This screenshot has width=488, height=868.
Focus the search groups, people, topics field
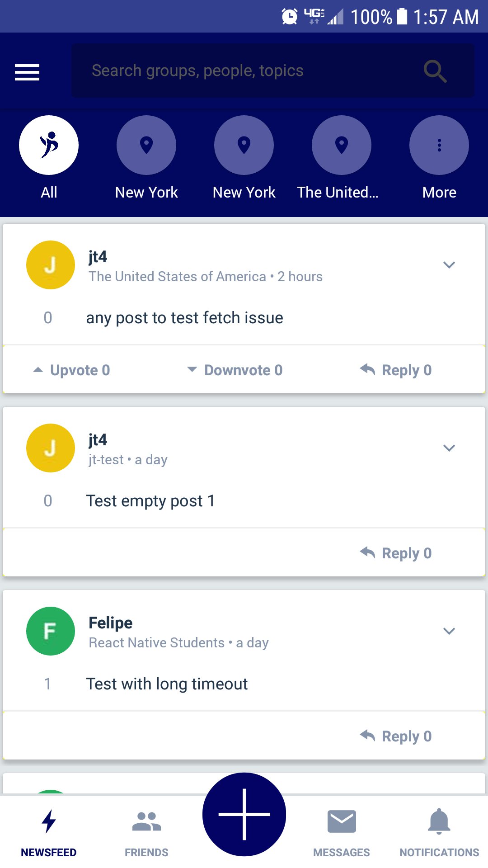click(x=244, y=71)
